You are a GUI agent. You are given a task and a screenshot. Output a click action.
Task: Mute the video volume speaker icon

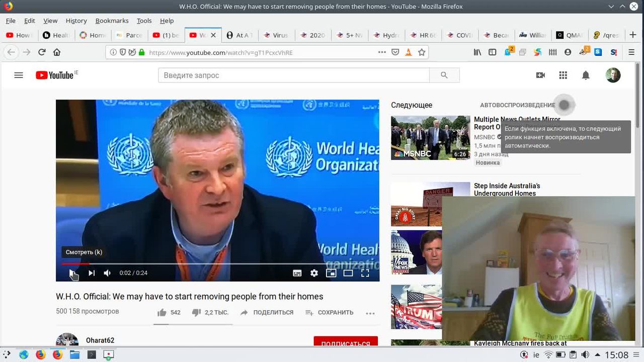click(107, 273)
